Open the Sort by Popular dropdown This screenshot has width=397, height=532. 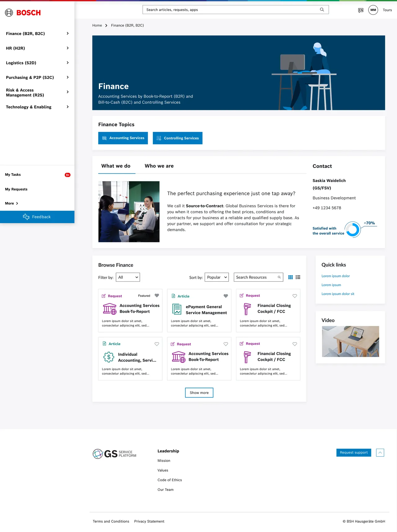(217, 277)
